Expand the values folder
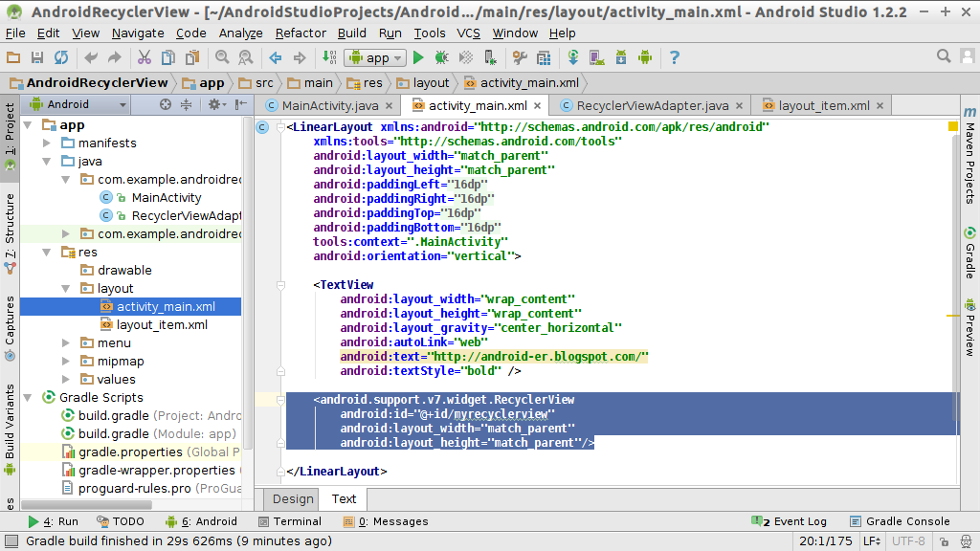 point(66,379)
